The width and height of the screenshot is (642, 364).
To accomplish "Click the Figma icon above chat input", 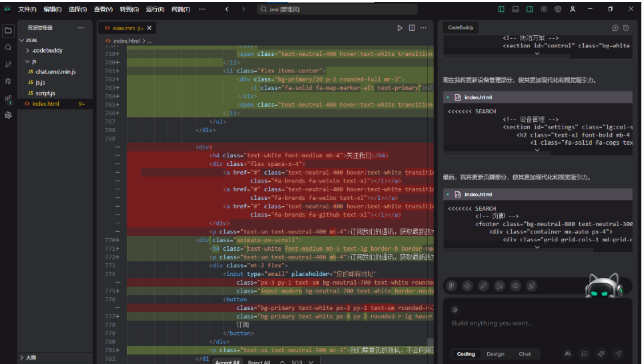I will (x=451, y=285).
